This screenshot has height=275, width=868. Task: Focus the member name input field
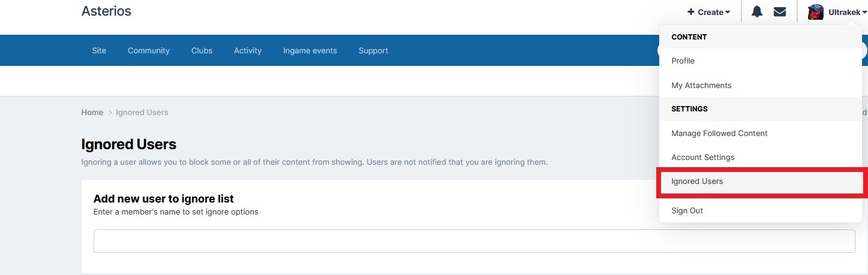click(x=474, y=241)
